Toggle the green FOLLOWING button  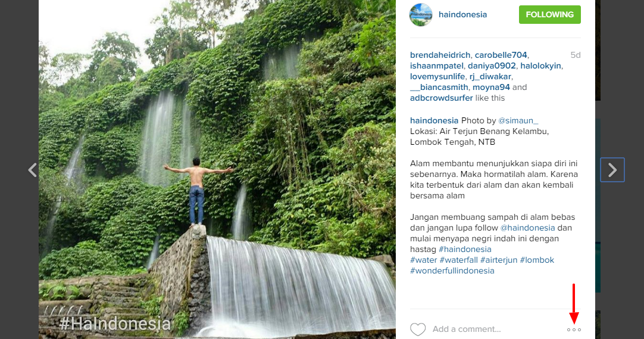pos(549,14)
